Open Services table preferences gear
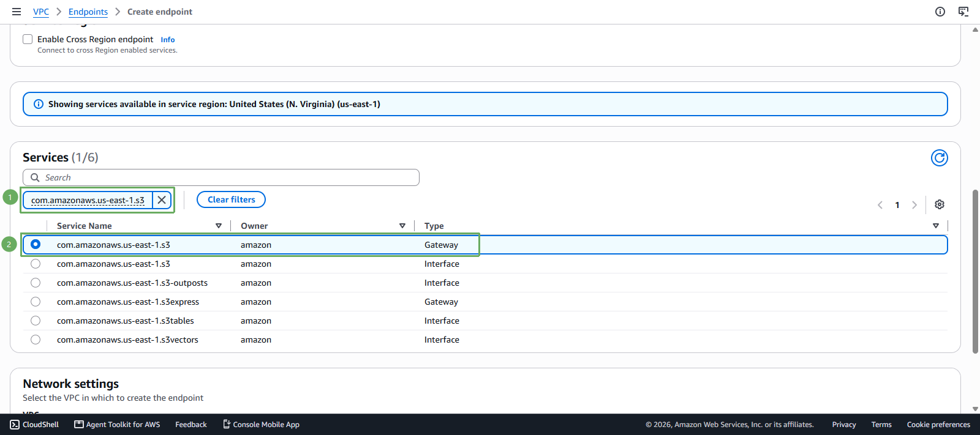Viewport: 980px width, 435px height. pyautogui.click(x=939, y=204)
